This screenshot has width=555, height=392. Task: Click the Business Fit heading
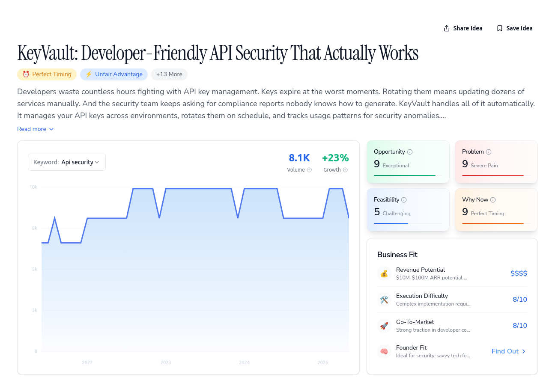coord(397,255)
